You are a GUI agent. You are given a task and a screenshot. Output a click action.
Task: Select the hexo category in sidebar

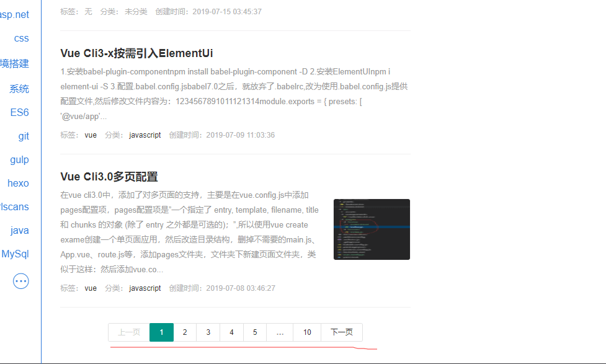tap(18, 184)
